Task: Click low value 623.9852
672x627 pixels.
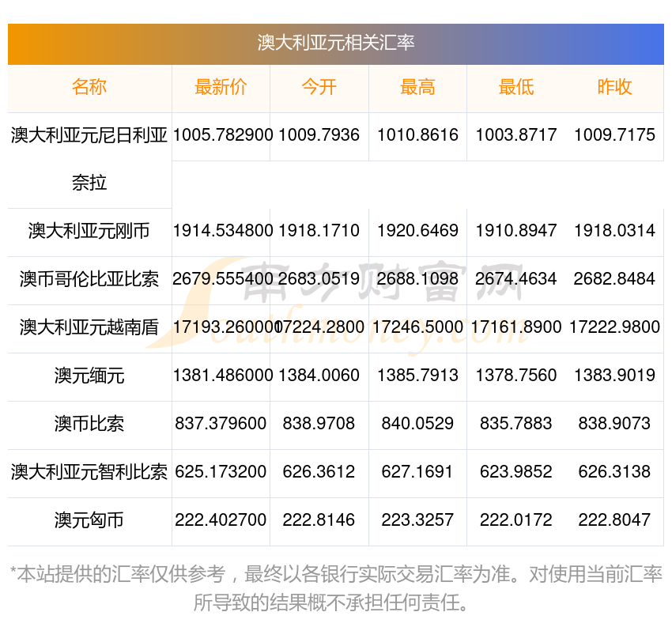Action: [x=516, y=471]
